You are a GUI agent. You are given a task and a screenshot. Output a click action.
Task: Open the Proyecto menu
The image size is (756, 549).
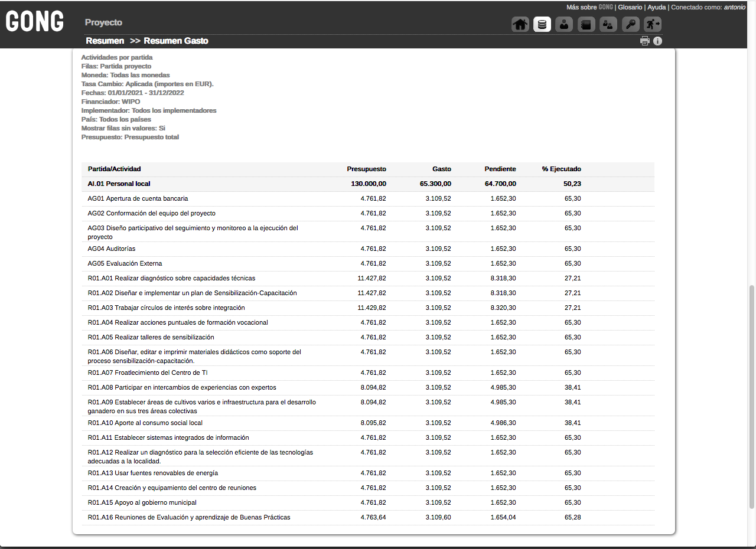pyautogui.click(x=103, y=22)
